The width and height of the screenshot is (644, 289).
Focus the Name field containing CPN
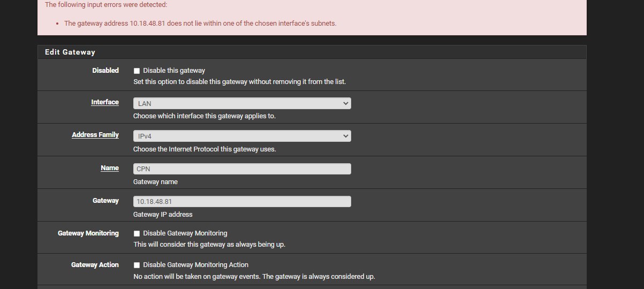[x=242, y=169]
